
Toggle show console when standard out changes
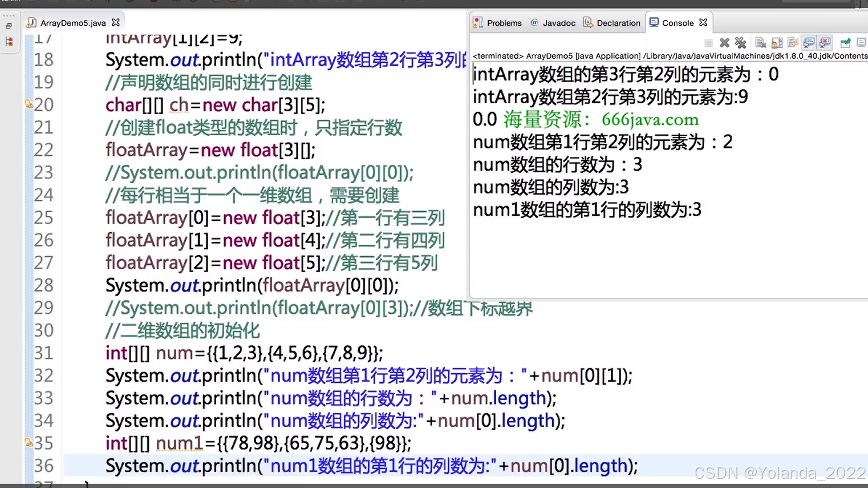click(809, 43)
